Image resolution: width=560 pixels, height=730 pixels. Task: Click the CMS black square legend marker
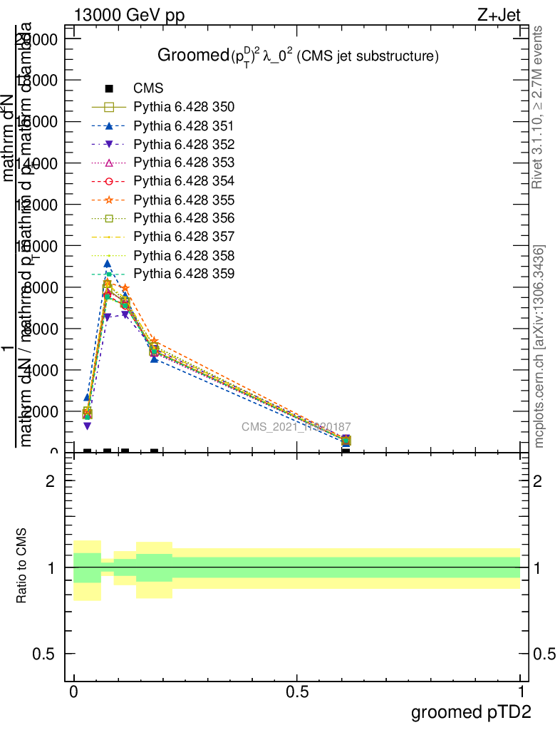click(109, 89)
